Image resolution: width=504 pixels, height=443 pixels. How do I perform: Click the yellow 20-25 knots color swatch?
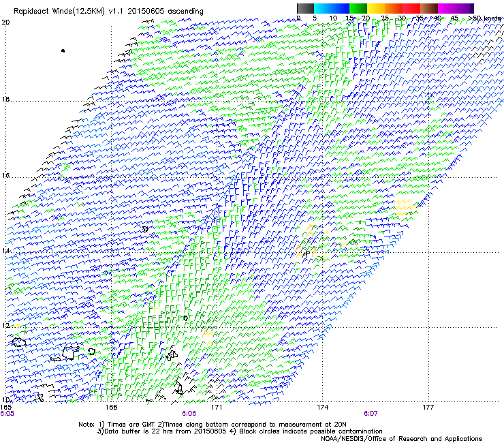376,8
